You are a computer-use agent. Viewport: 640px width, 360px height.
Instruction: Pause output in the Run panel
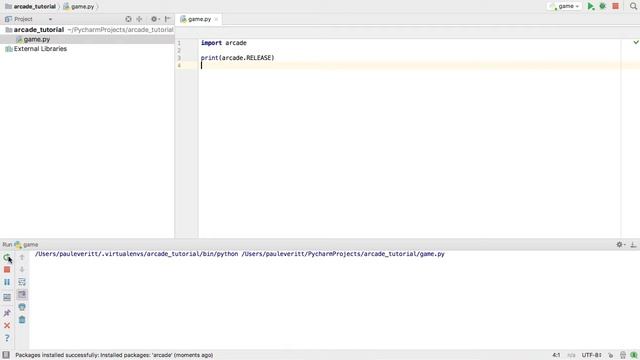coord(7,282)
